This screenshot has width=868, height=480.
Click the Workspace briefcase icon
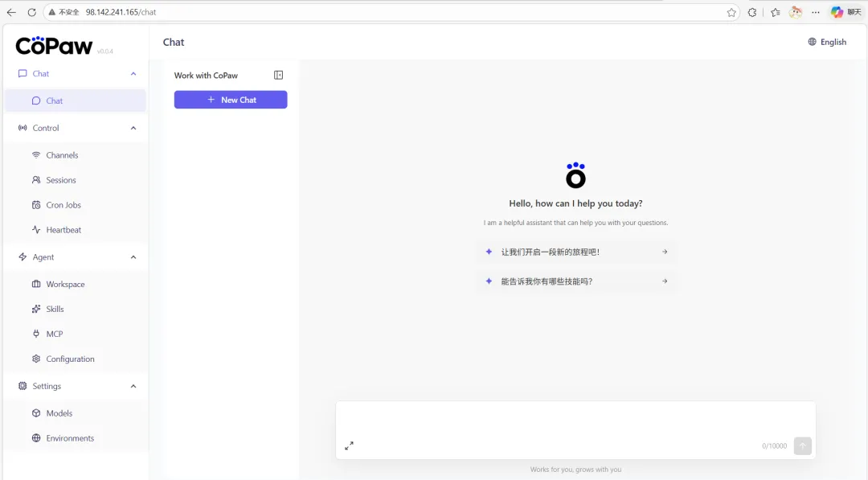(x=36, y=284)
